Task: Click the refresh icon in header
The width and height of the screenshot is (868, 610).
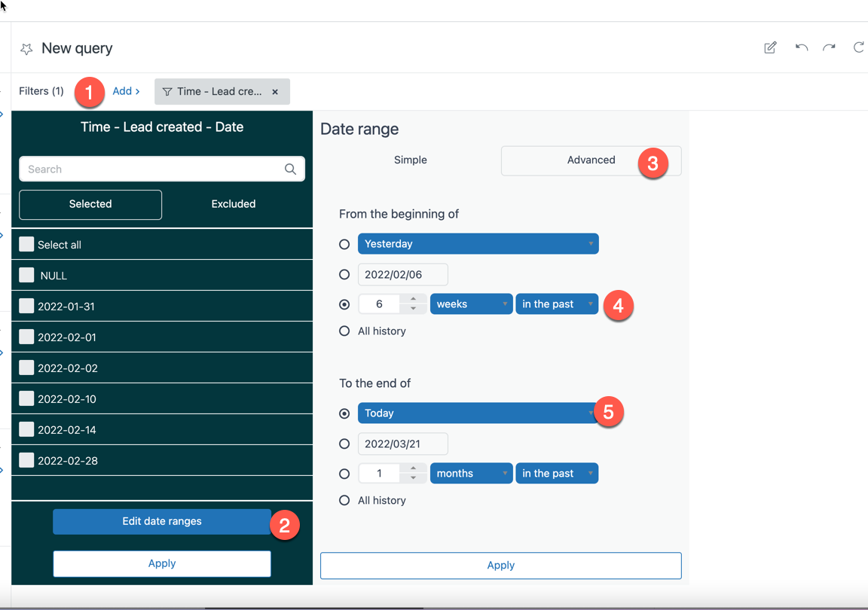Action: (858, 47)
